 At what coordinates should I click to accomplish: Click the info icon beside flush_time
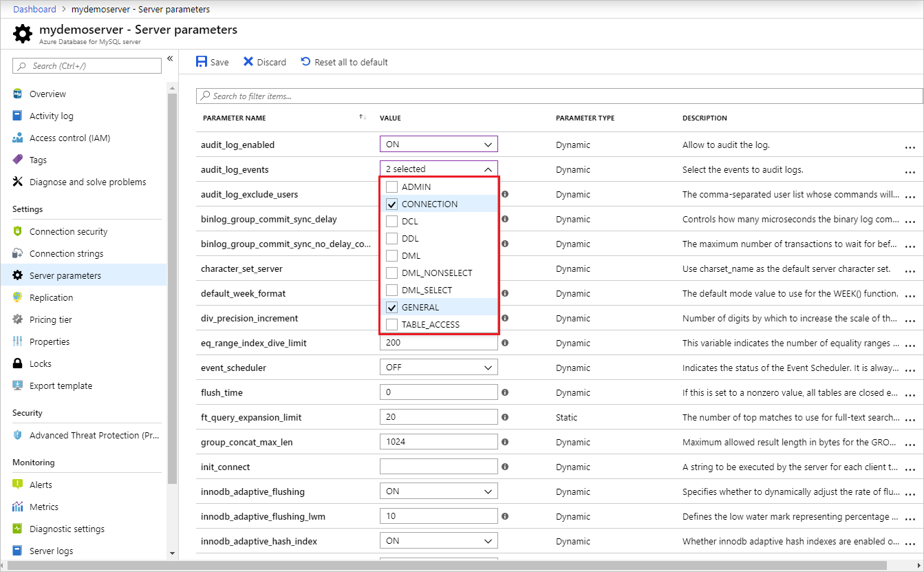(505, 392)
